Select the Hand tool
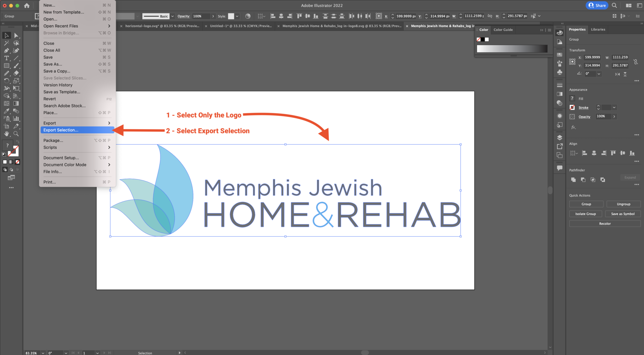Image resolution: width=644 pixels, height=355 pixels. [6, 134]
